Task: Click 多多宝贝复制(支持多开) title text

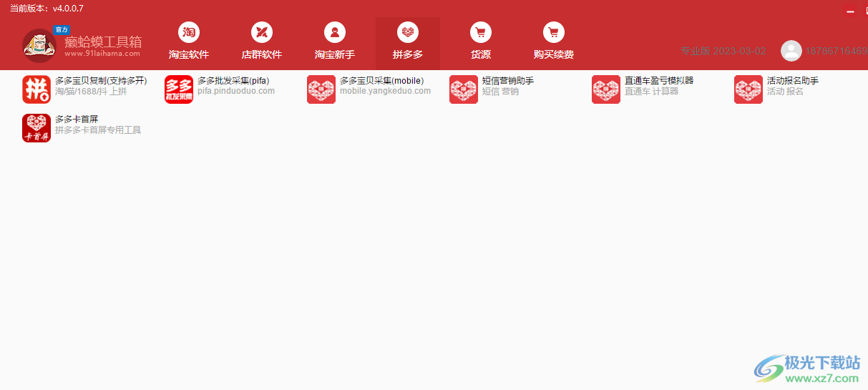Action: (101, 81)
